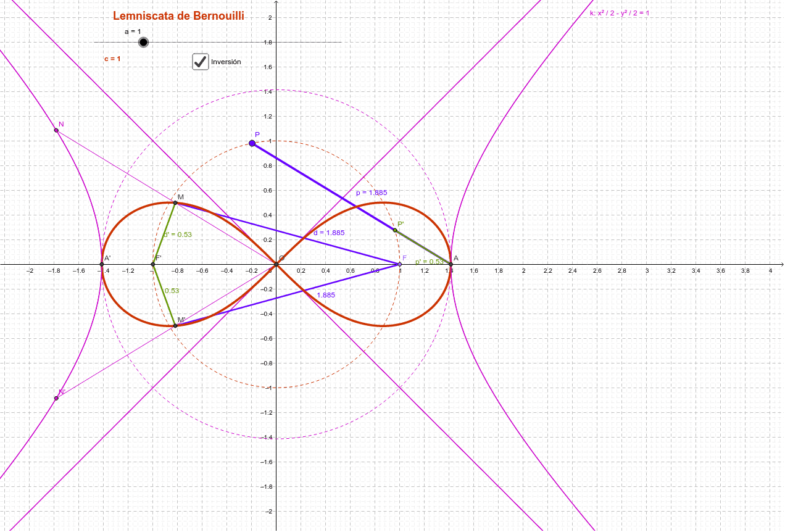Screen dimensions: 785x532
Task: Click the title Lemniscata de Bernouilli
Action: (x=178, y=16)
